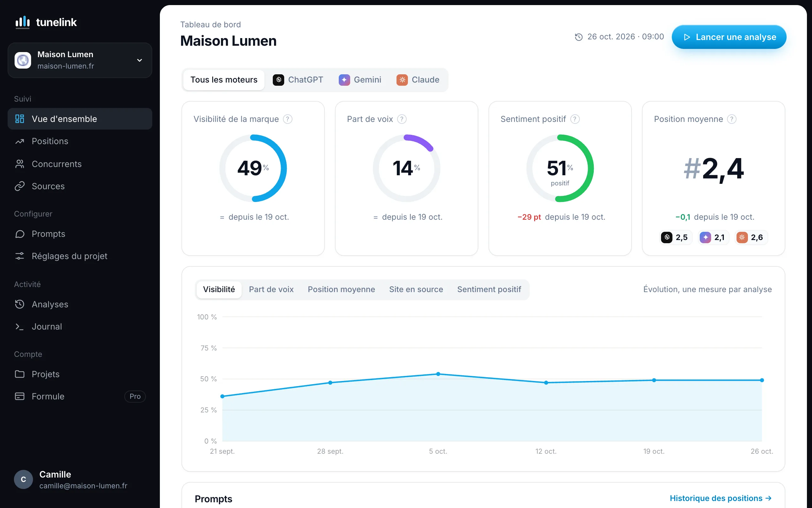Click the Formule card icon
The height and width of the screenshot is (508, 812).
point(20,396)
